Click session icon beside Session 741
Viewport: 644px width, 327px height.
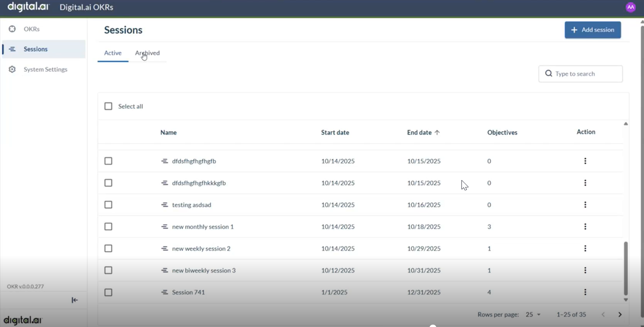[164, 292]
